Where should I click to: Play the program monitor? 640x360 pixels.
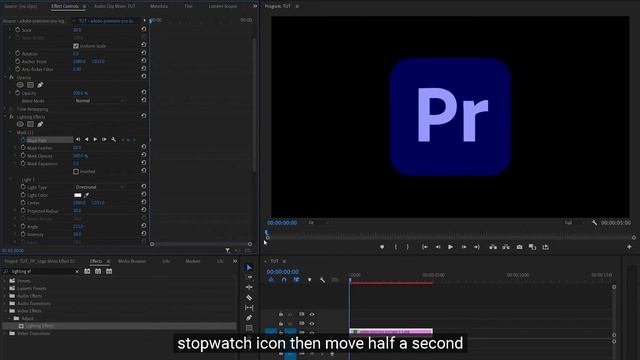click(450, 247)
